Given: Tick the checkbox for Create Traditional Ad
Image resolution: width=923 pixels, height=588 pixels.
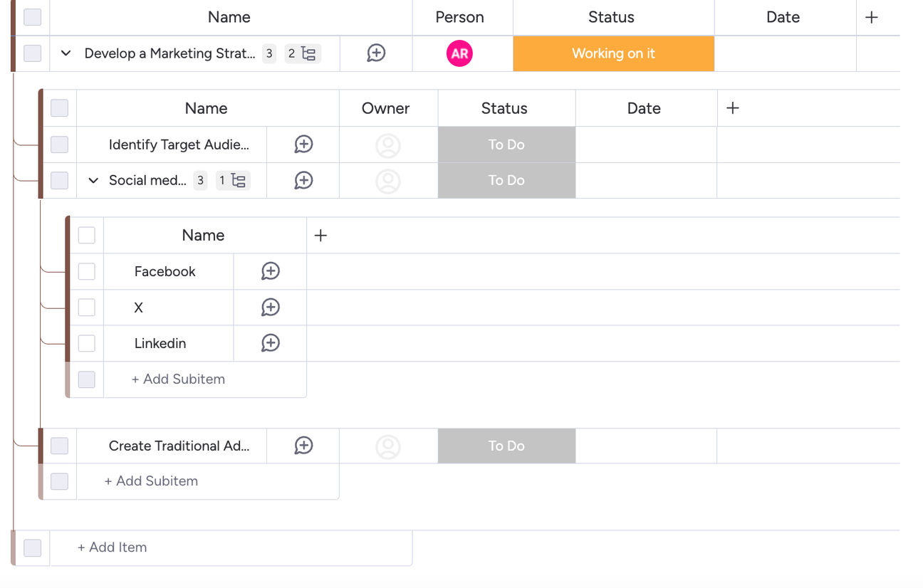Looking at the screenshot, I should click(x=59, y=445).
